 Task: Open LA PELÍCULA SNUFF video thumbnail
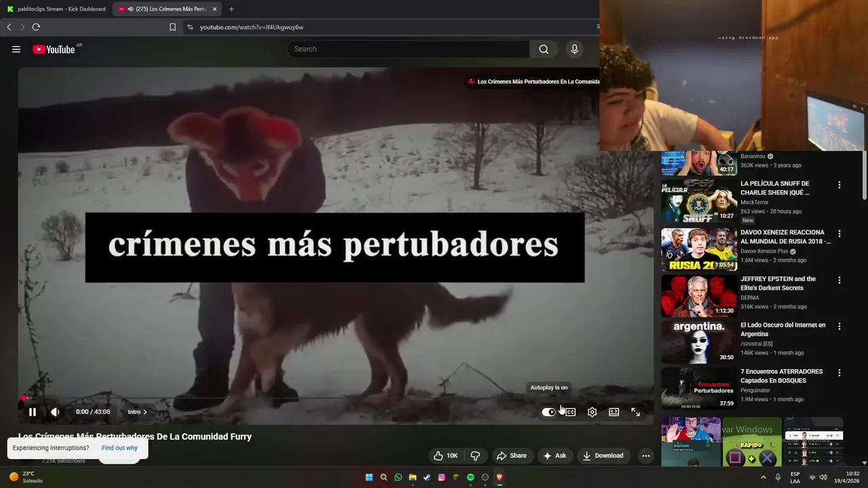coord(699,201)
